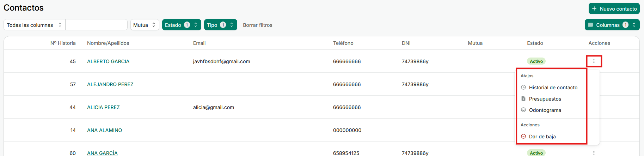This screenshot has height=156, width=644.
Task: Expand the Mutua filter dropdown
Action: pos(145,25)
